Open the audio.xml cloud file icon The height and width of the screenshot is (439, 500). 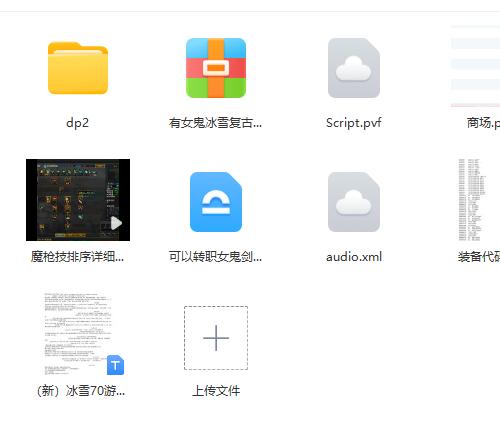354,202
